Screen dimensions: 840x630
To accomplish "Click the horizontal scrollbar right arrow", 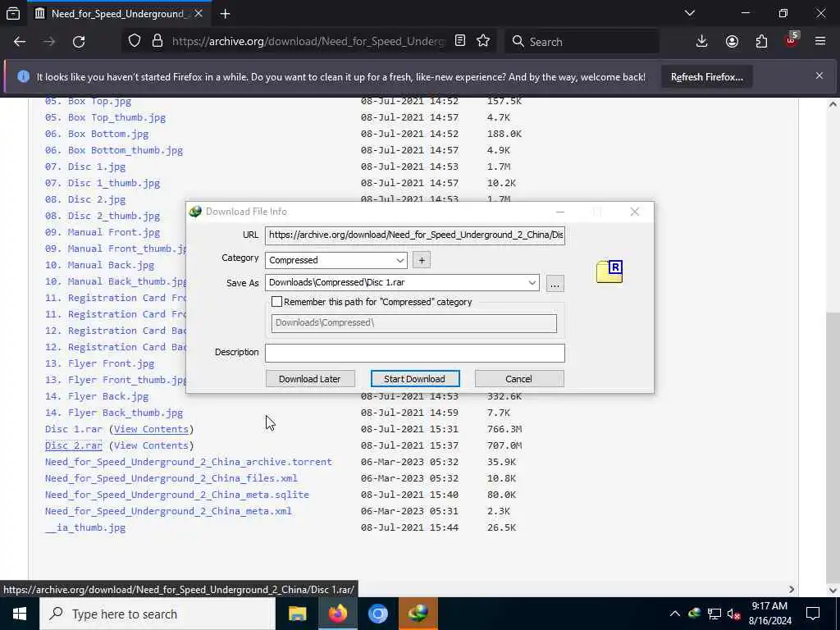I will click(x=792, y=590).
